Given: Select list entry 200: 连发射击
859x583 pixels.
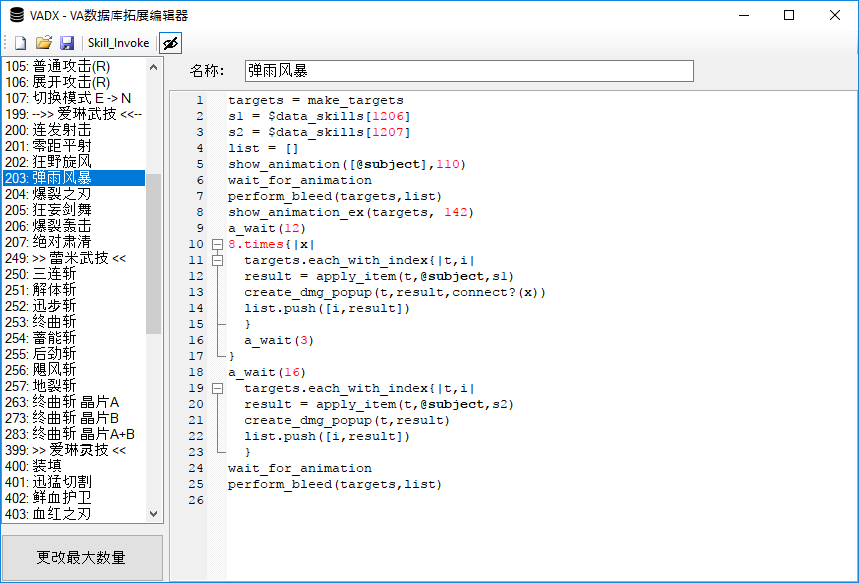Looking at the screenshot, I should (x=74, y=130).
